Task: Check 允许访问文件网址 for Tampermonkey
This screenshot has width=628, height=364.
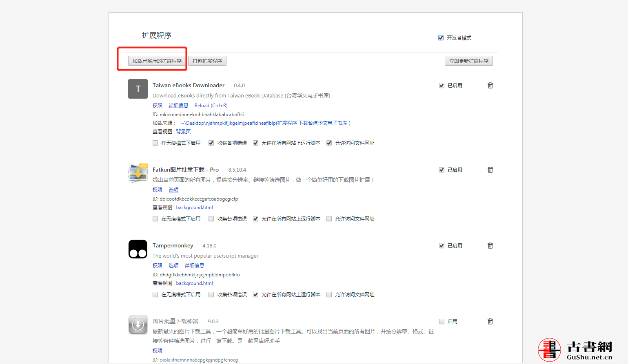Action: point(329,295)
